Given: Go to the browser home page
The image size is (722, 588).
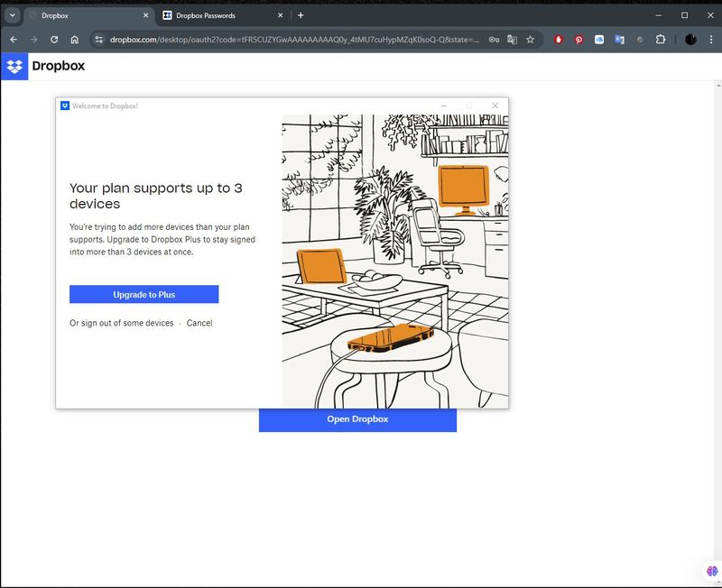Looking at the screenshot, I should pos(75,40).
